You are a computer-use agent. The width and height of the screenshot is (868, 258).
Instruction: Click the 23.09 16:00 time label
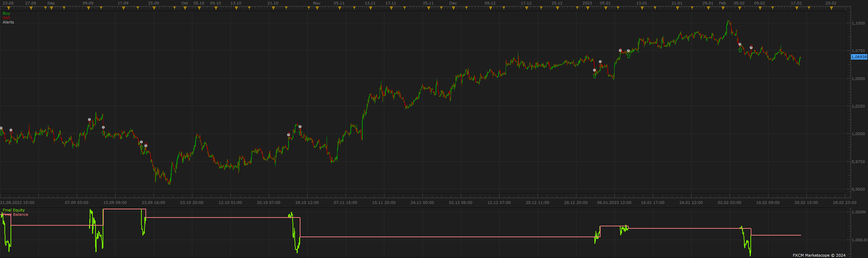tap(153, 203)
